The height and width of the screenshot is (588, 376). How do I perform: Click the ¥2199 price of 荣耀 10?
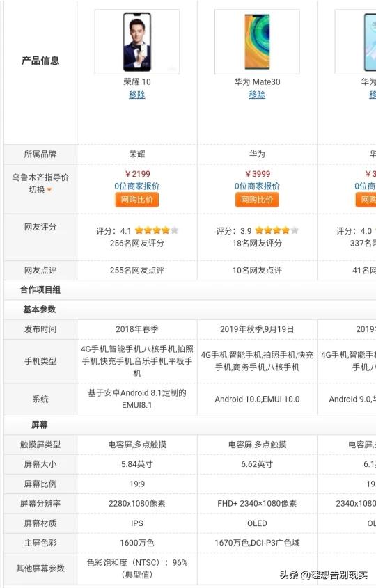pyautogui.click(x=137, y=174)
